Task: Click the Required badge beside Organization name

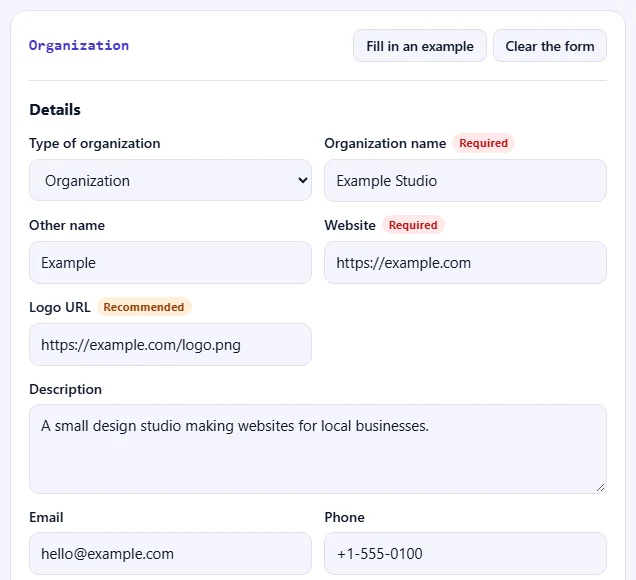Action: tap(483, 143)
